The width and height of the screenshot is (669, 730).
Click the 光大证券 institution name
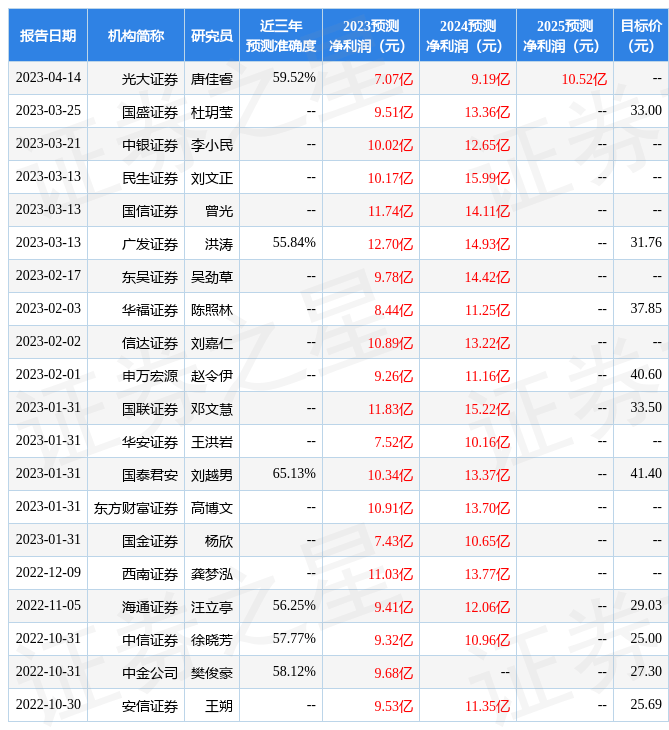click(150, 79)
